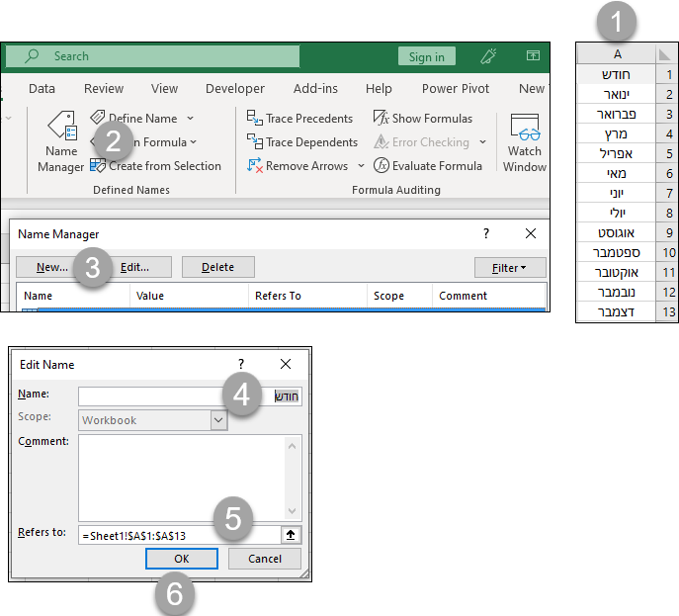679x616 pixels.
Task: Switch to the Developer tab
Action: (x=234, y=89)
